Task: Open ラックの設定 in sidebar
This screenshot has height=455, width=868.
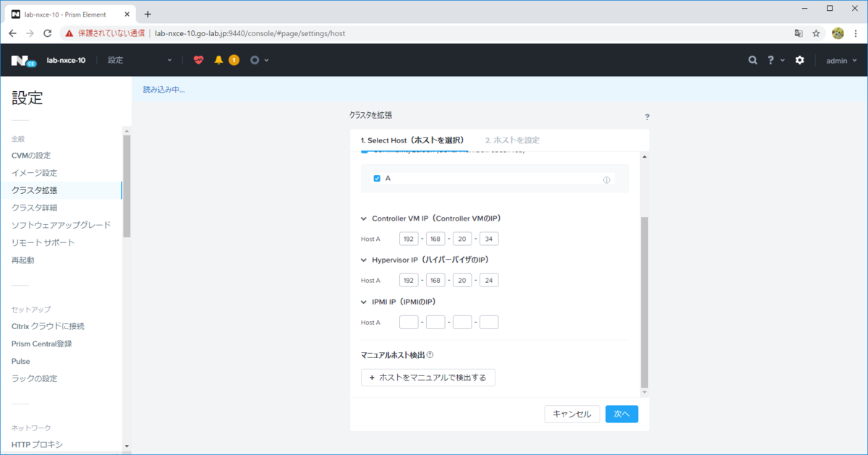Action: tap(34, 378)
